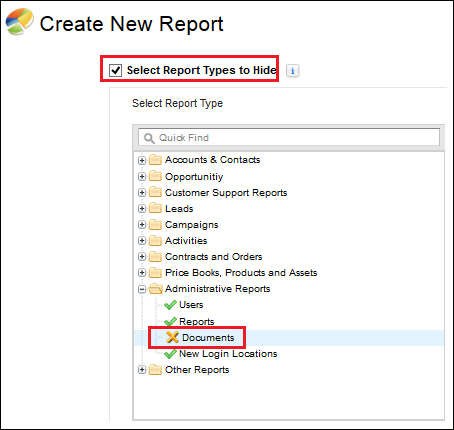
Task: Expand the Other Reports folder
Action: 142,369
